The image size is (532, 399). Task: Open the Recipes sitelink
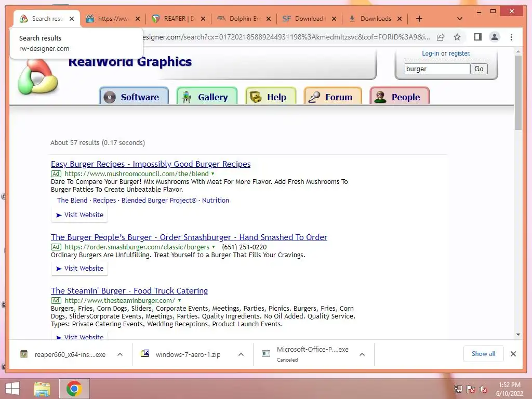[x=104, y=200]
